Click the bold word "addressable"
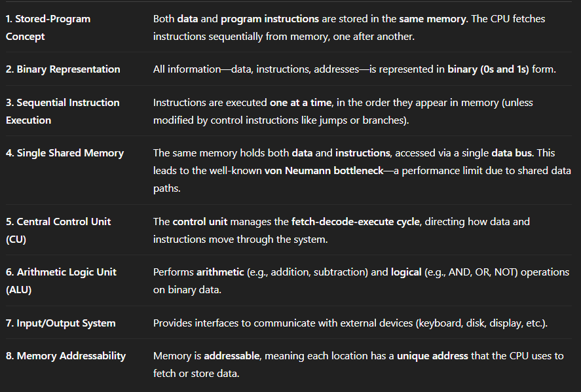581x392 pixels. click(233, 356)
